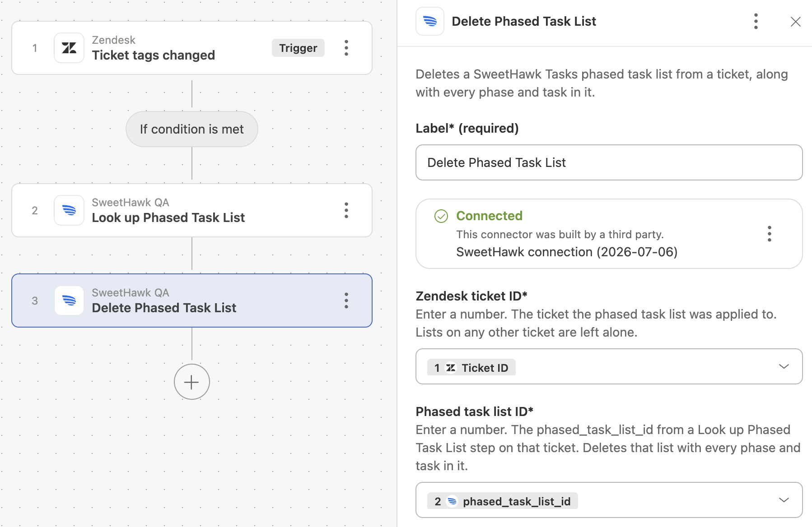
Task: Click the step number 3 on the delete card
Action: click(35, 301)
